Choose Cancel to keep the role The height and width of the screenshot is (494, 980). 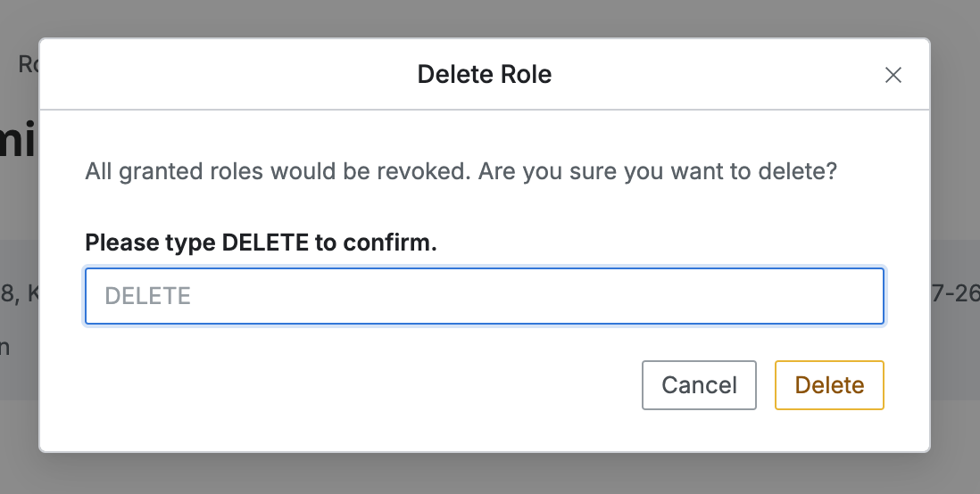point(699,385)
